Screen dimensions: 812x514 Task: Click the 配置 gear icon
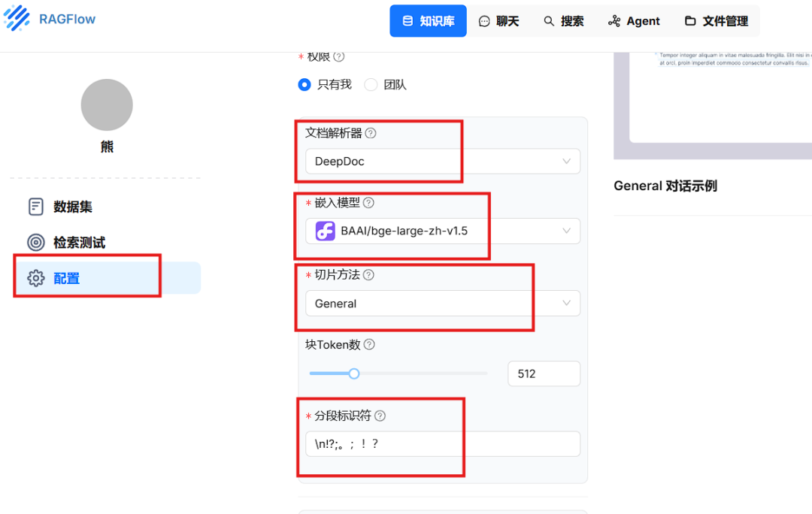coord(36,278)
